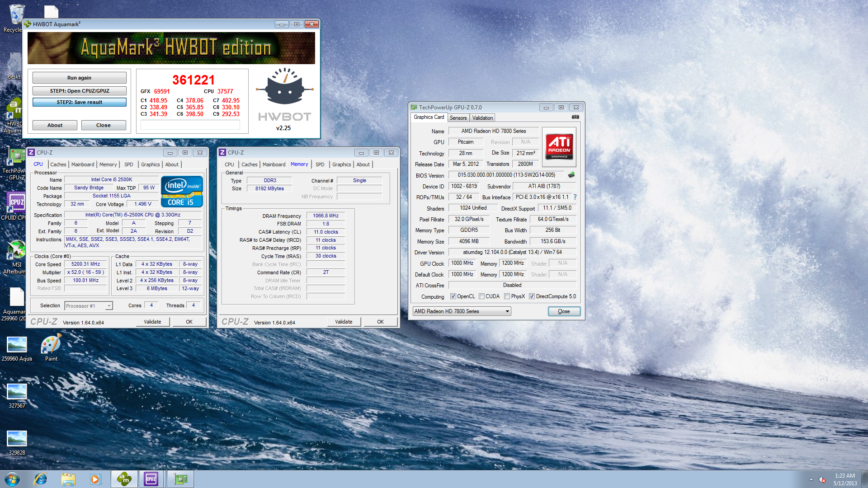Select the Core Speed 5200.31 MHz value
Viewport: 868px width, 488px height.
click(86, 264)
